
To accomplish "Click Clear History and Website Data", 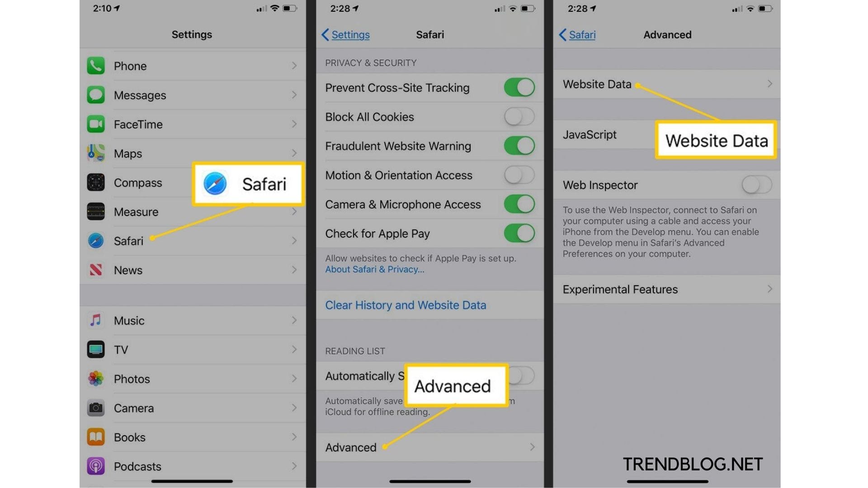I will [x=406, y=305].
